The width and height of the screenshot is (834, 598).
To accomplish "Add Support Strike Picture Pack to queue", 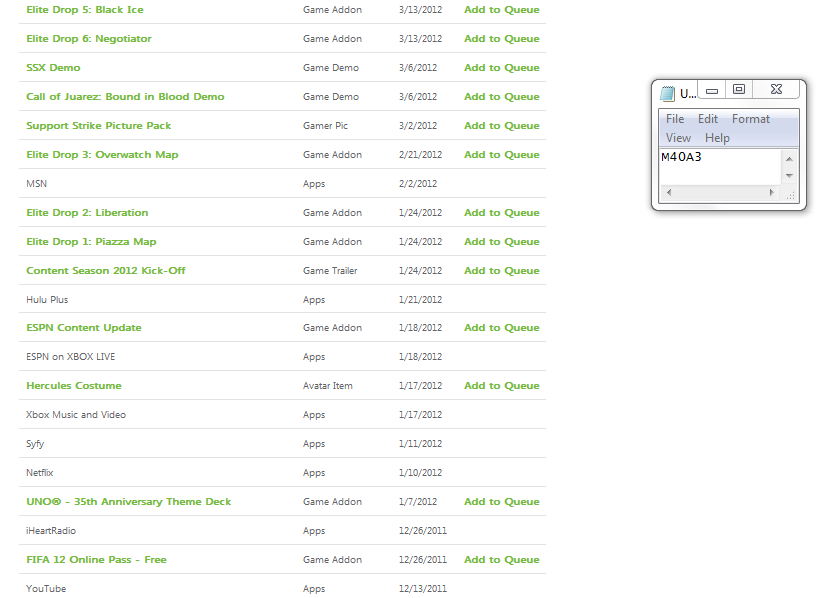I will point(502,126).
